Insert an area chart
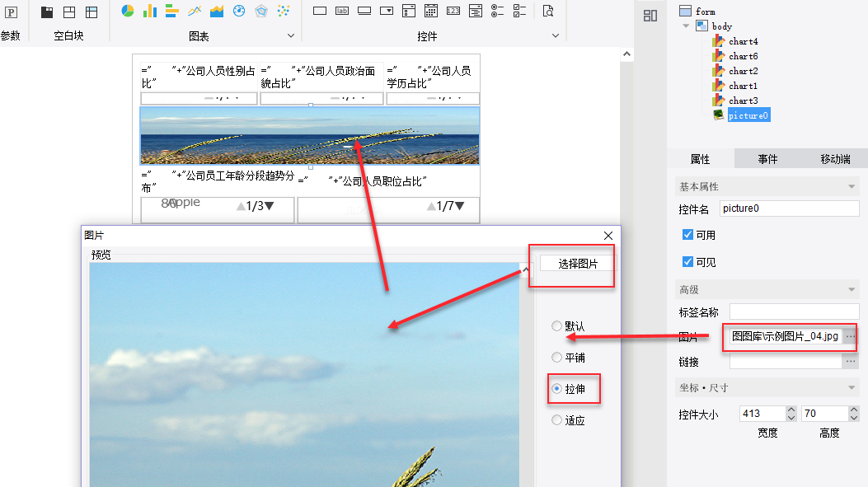868x487 pixels. tap(217, 11)
